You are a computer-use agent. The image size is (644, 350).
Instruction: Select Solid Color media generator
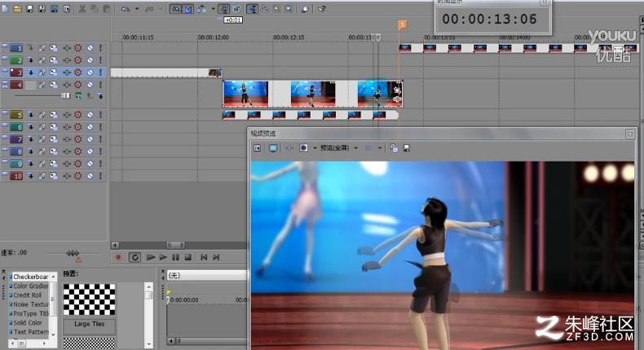click(27, 323)
